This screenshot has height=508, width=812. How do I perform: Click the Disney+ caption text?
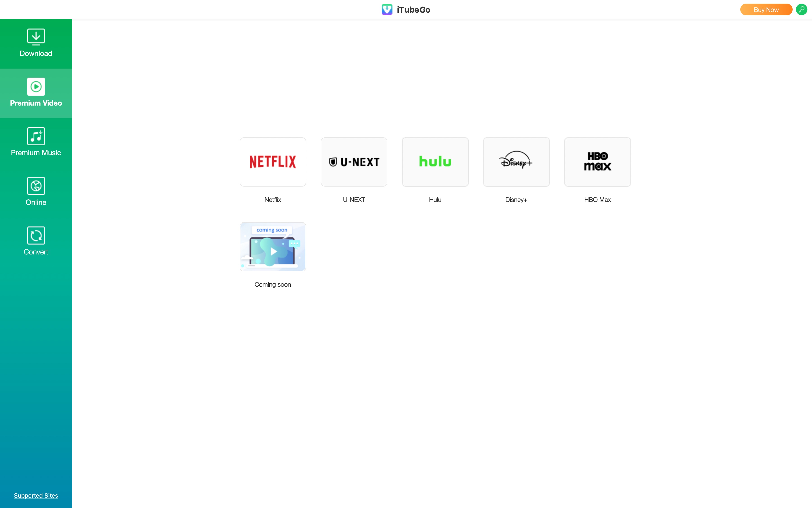click(516, 200)
